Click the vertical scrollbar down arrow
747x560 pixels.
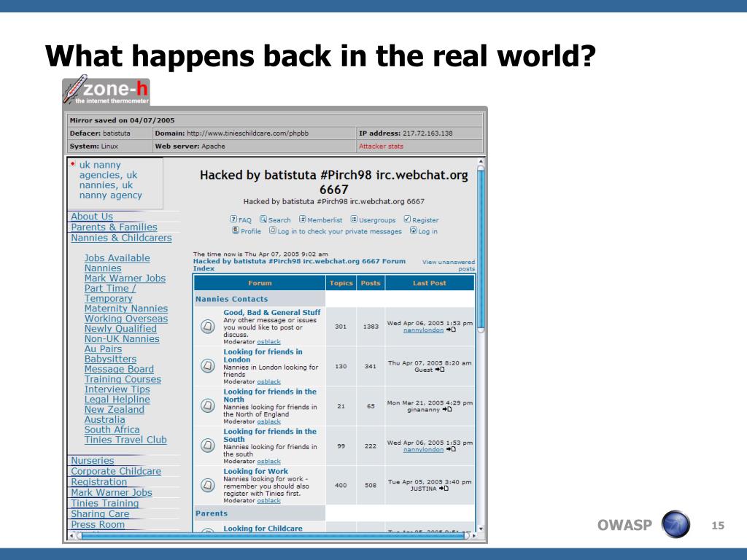point(481,529)
